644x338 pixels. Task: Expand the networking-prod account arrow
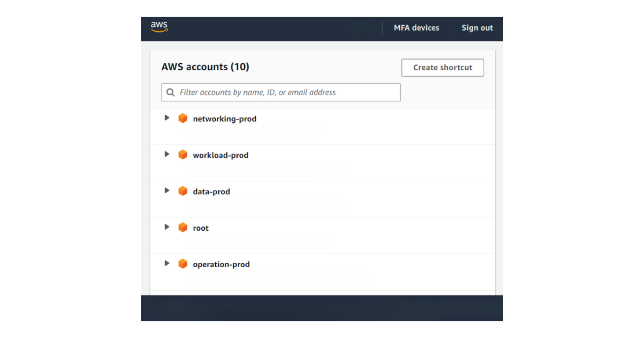tap(167, 118)
